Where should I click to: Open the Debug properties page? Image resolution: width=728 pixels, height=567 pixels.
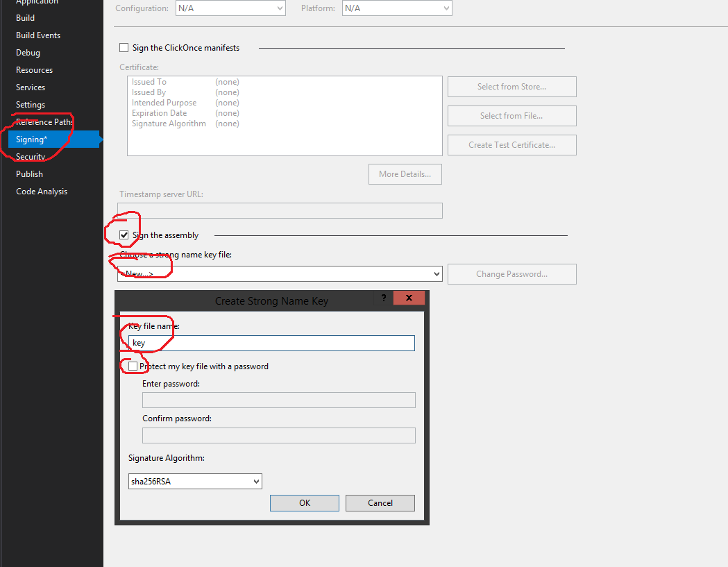click(x=28, y=52)
